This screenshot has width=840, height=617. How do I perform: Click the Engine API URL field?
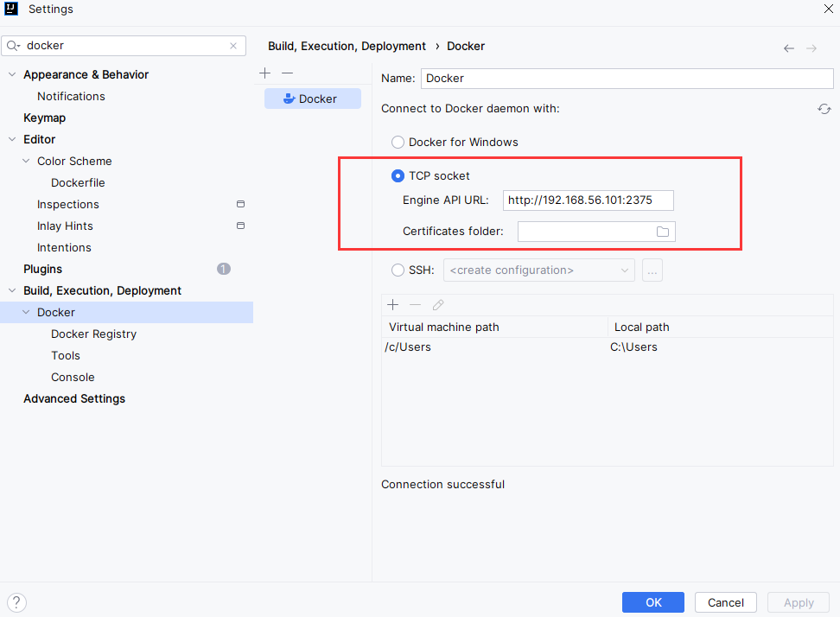point(588,200)
